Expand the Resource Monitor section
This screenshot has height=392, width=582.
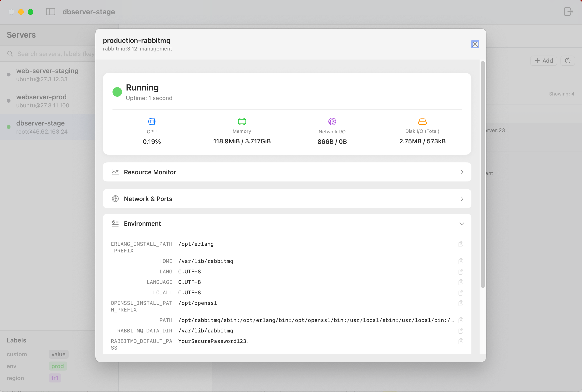point(287,172)
